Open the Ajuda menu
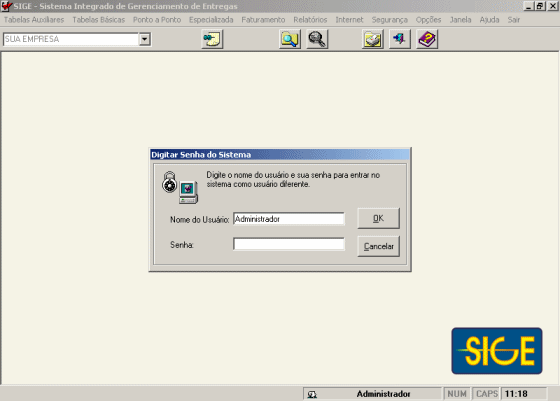Viewport: 560px width, 401px height. pos(489,20)
